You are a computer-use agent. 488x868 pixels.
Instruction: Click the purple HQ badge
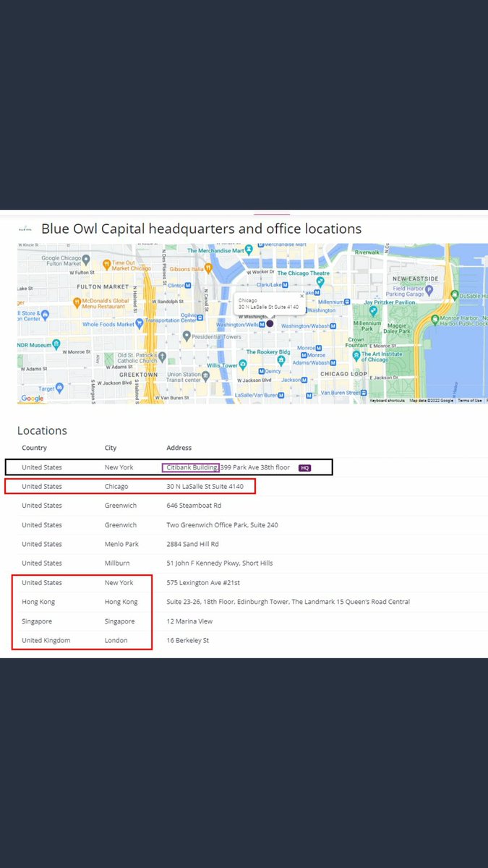pyautogui.click(x=304, y=468)
